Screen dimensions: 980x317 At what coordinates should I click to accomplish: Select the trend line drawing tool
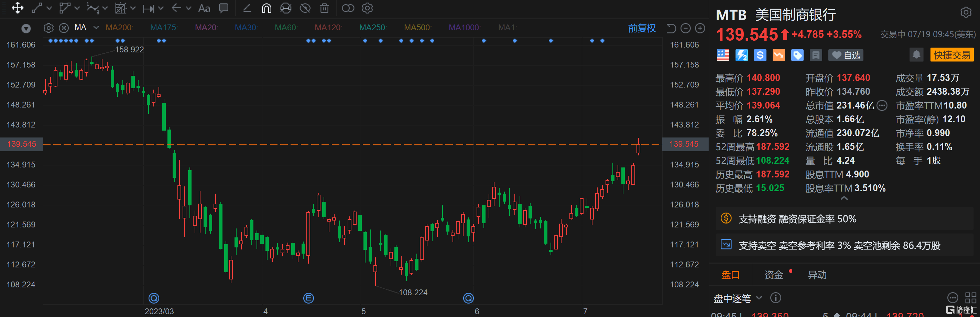pyautogui.click(x=37, y=8)
